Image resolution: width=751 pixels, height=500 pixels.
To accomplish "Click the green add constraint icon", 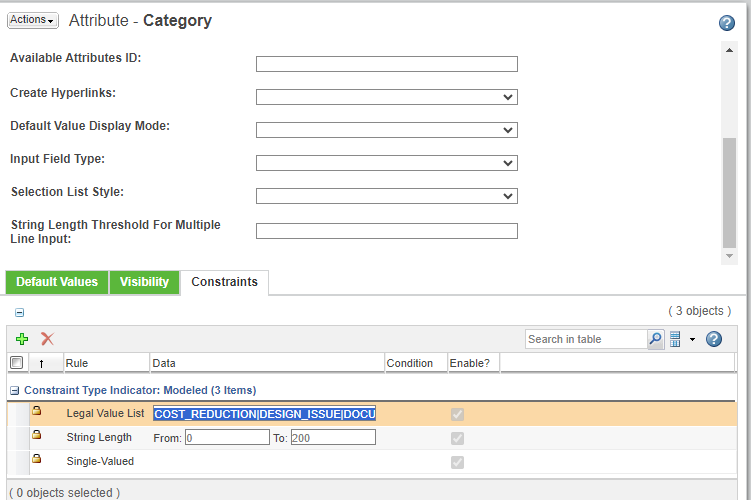I will coord(22,339).
